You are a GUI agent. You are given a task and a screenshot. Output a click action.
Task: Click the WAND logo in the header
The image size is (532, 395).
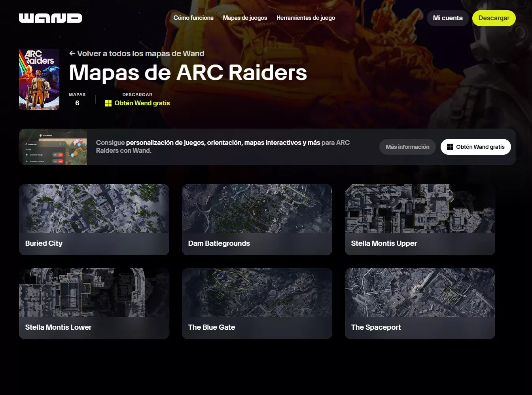(x=50, y=18)
